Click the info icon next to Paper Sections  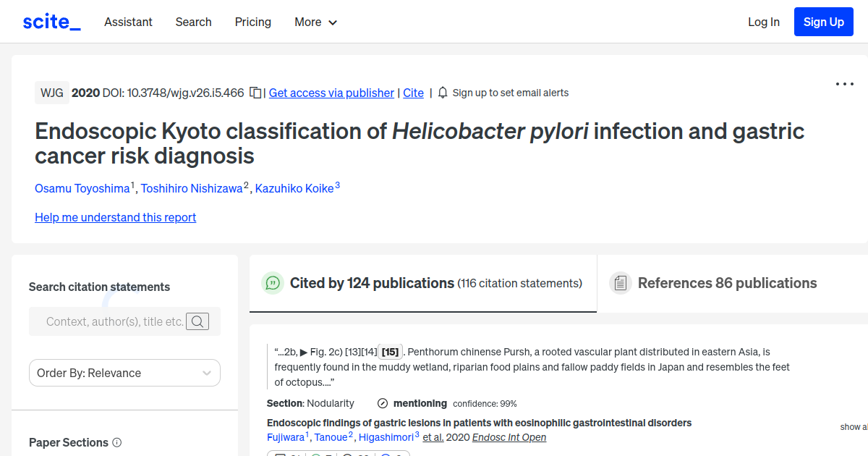click(118, 442)
